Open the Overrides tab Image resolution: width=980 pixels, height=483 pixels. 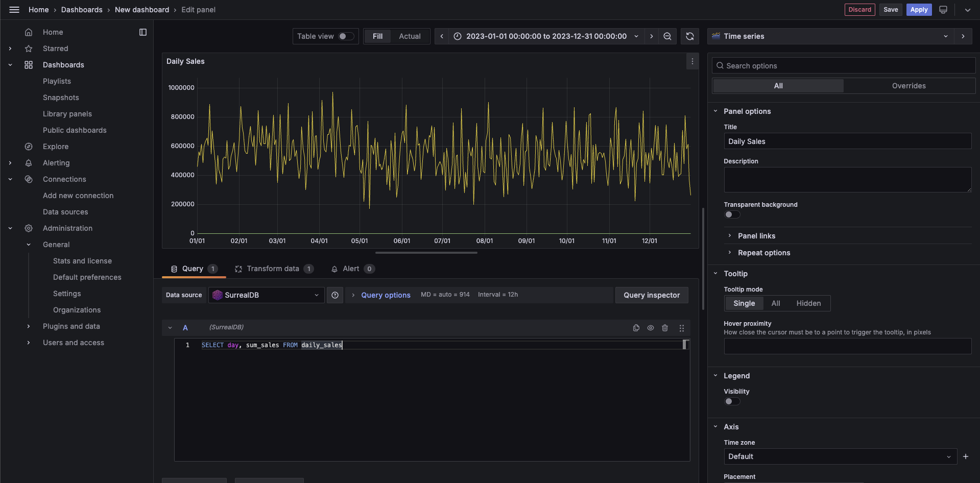pyautogui.click(x=909, y=85)
